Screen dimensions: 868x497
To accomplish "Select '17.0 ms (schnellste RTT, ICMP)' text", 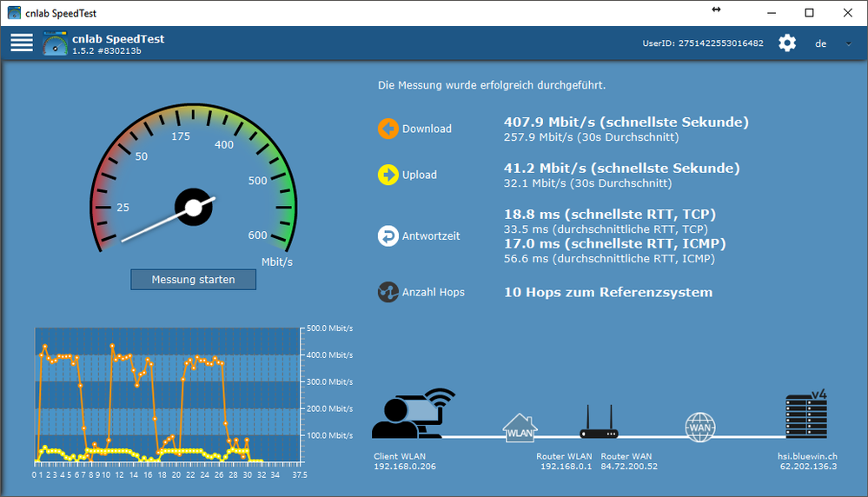I will click(x=614, y=243).
